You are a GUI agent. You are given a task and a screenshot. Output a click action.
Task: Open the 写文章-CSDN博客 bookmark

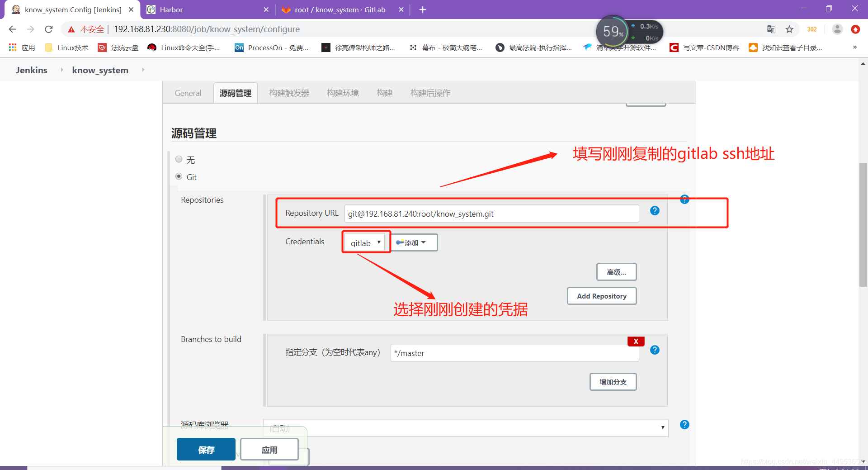coord(704,47)
